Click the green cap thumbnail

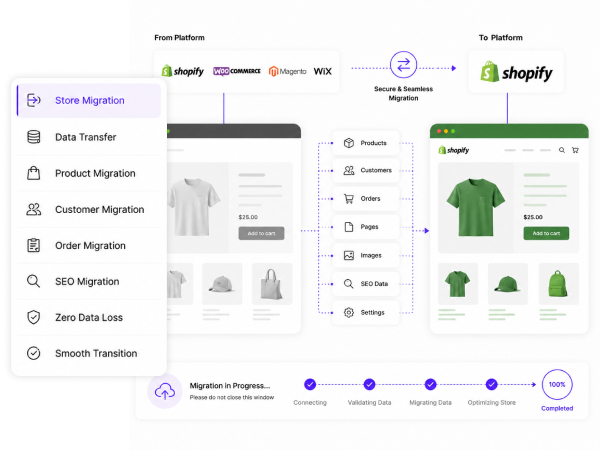tap(508, 284)
